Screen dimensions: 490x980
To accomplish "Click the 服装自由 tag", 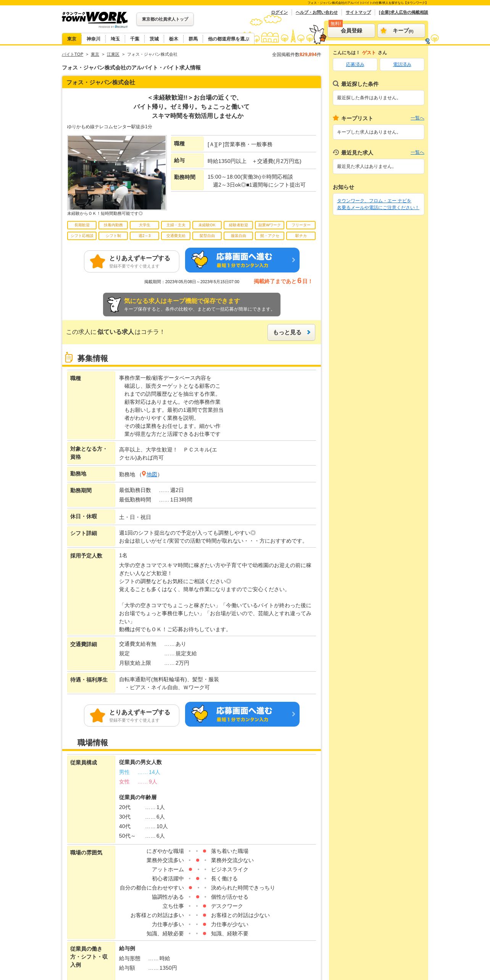I will [x=238, y=236].
